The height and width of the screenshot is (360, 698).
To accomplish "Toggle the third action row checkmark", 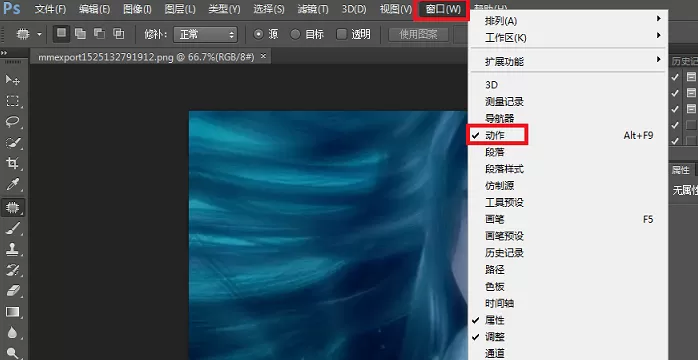I will [x=675, y=109].
